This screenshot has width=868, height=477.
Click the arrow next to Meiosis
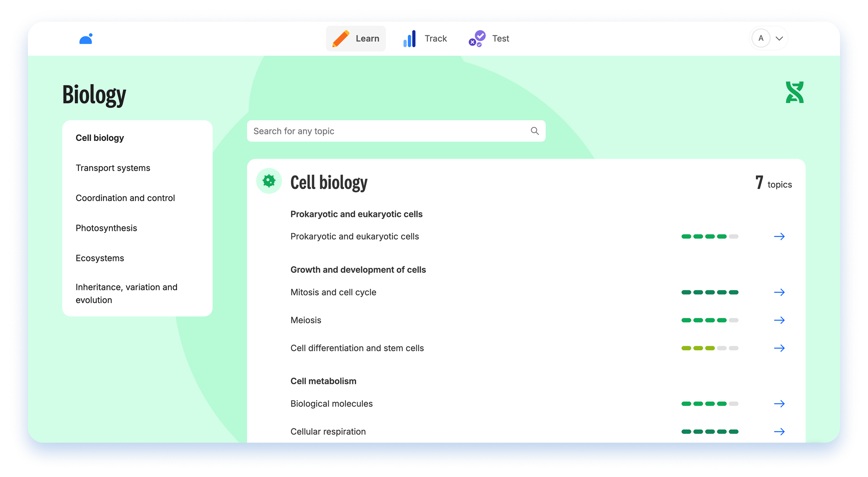779,320
